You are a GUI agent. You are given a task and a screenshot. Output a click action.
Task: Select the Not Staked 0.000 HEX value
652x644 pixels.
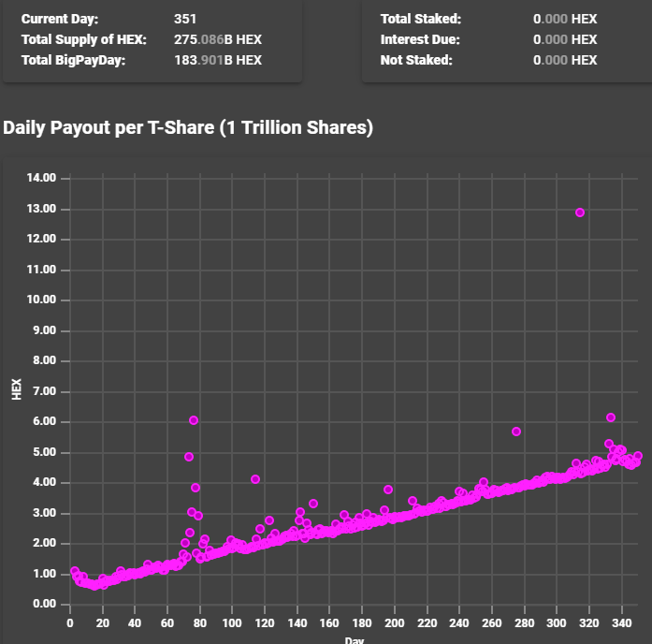tap(565, 60)
